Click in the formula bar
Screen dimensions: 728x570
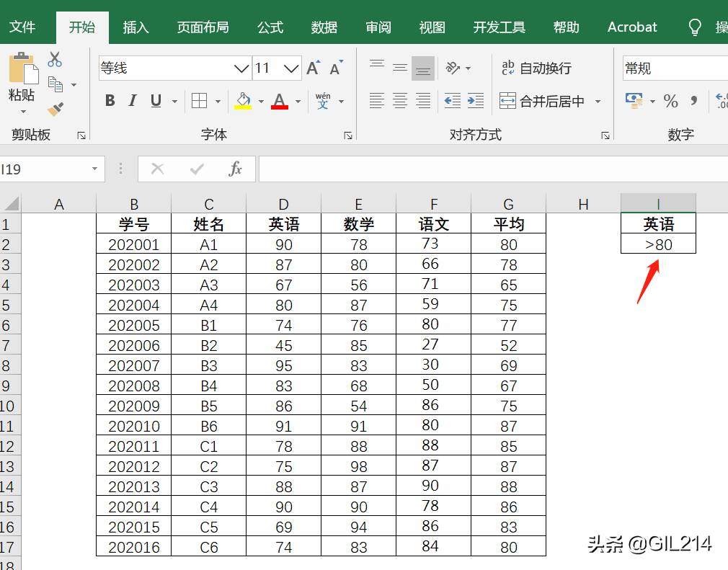[x=493, y=169]
